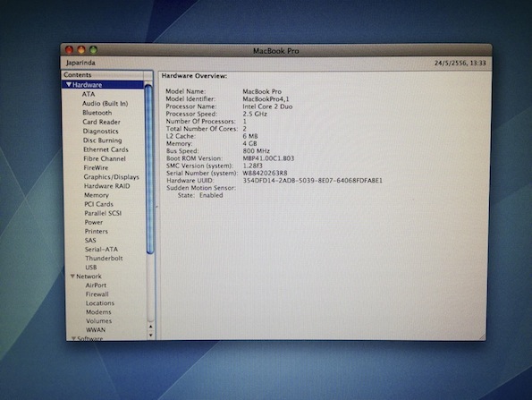Click the pane splitter handle dot
532x400 pixels.
coord(156,206)
